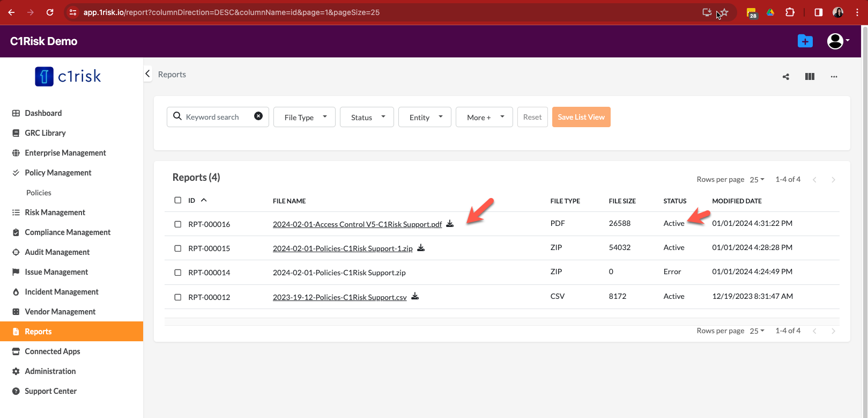
Task: Click the yellow extension icon with badge 28
Action: click(752, 13)
